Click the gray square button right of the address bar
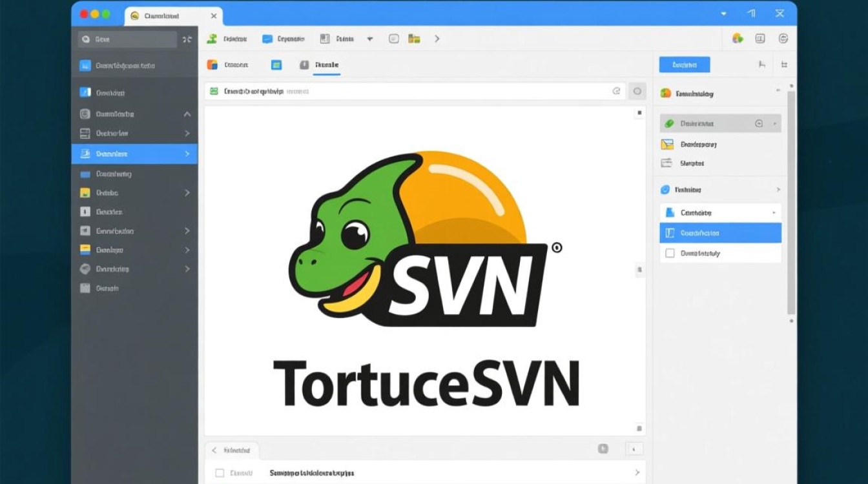 pos(637,91)
